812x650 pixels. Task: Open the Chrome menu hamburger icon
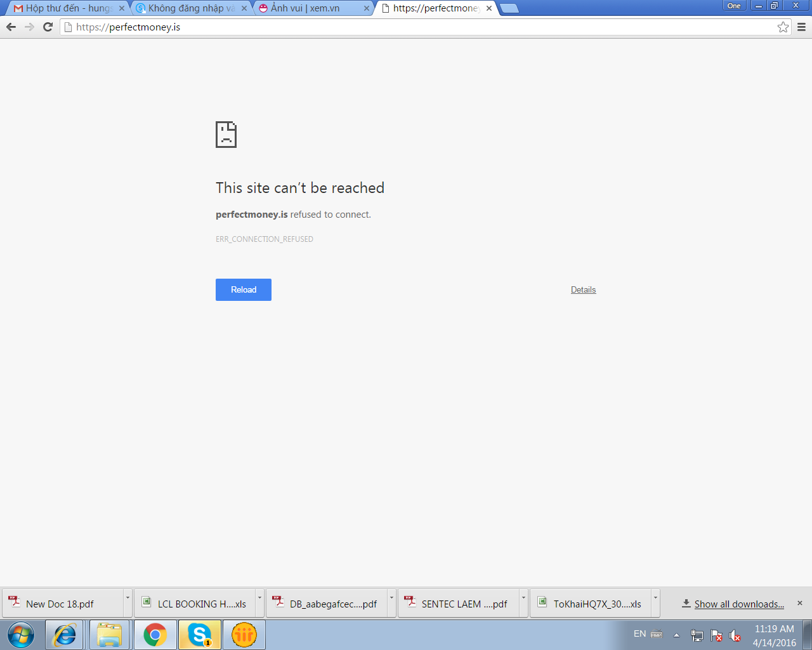click(801, 27)
